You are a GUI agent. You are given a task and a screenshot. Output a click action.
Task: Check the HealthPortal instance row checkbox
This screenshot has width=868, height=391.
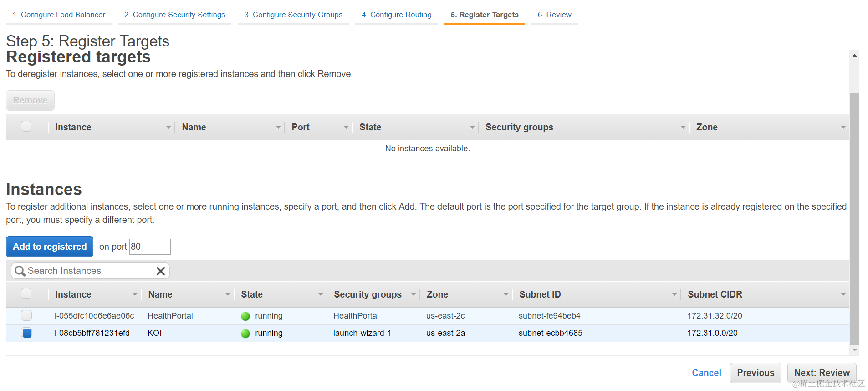[26, 315]
